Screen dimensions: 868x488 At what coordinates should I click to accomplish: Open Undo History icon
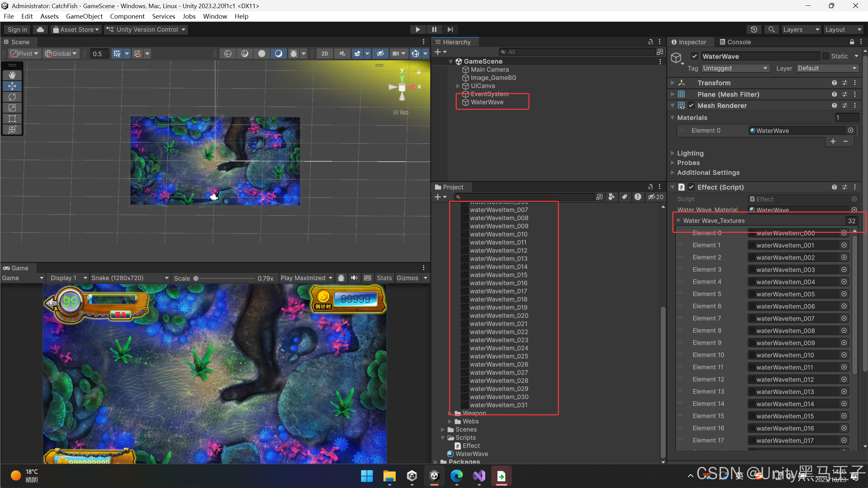coord(754,29)
